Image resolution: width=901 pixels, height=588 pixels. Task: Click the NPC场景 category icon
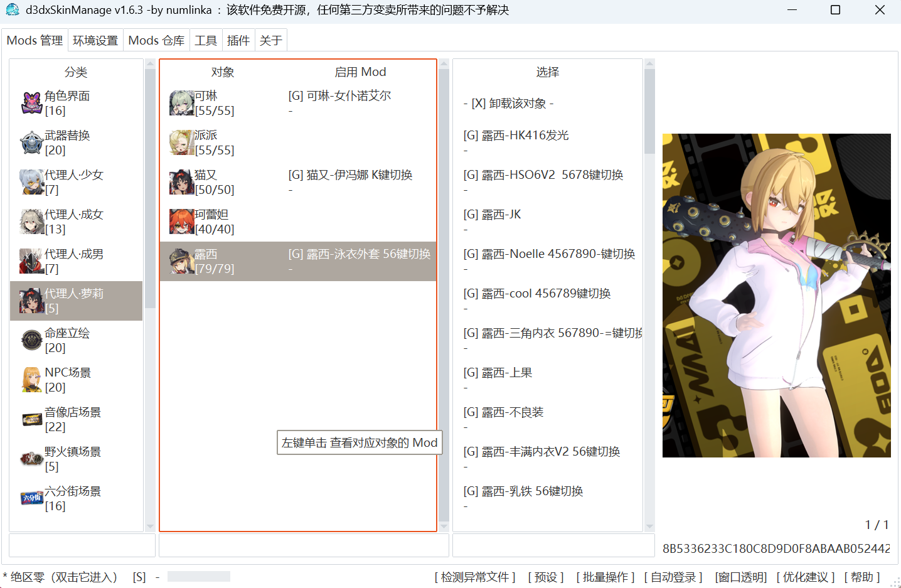pyautogui.click(x=31, y=380)
